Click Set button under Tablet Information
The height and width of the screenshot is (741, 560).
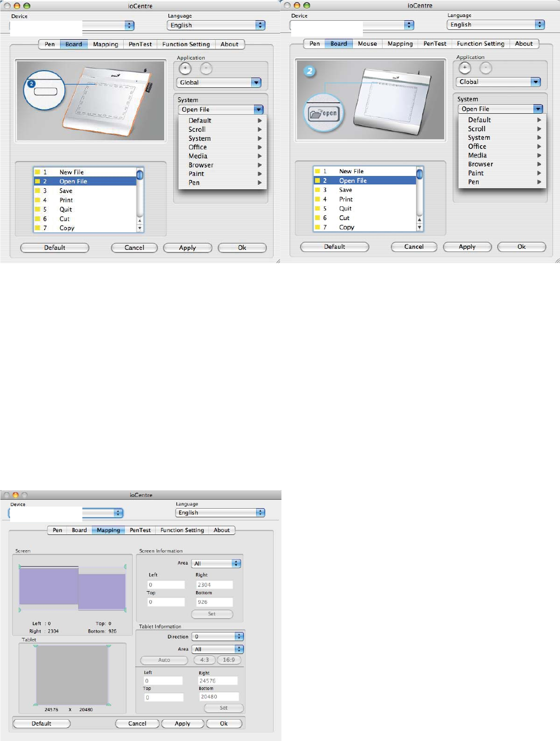224,708
